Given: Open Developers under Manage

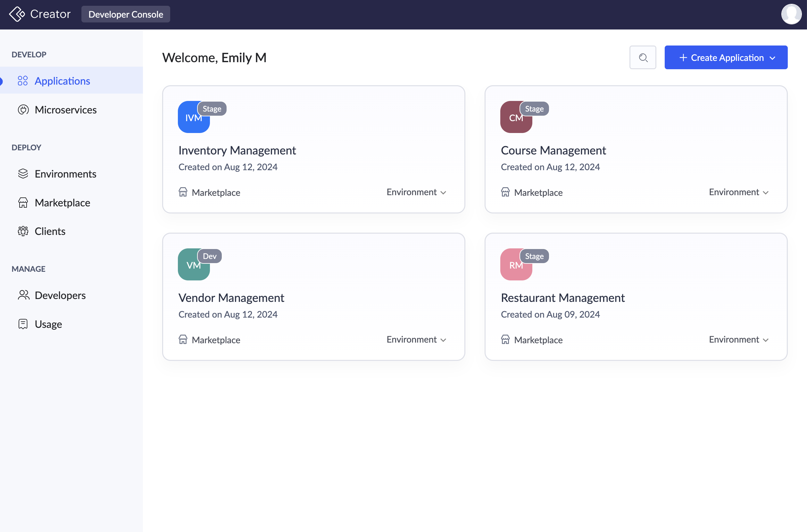Looking at the screenshot, I should [60, 295].
